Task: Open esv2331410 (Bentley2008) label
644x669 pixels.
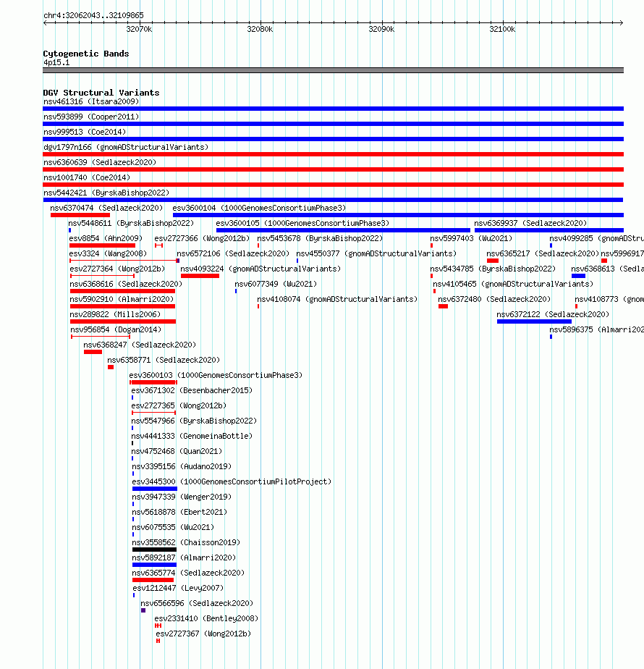Action: [206, 618]
